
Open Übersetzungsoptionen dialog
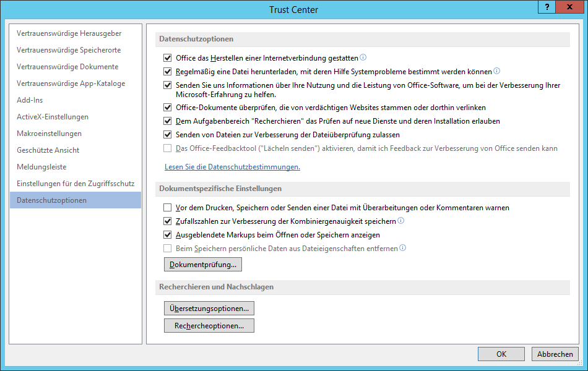coord(209,309)
